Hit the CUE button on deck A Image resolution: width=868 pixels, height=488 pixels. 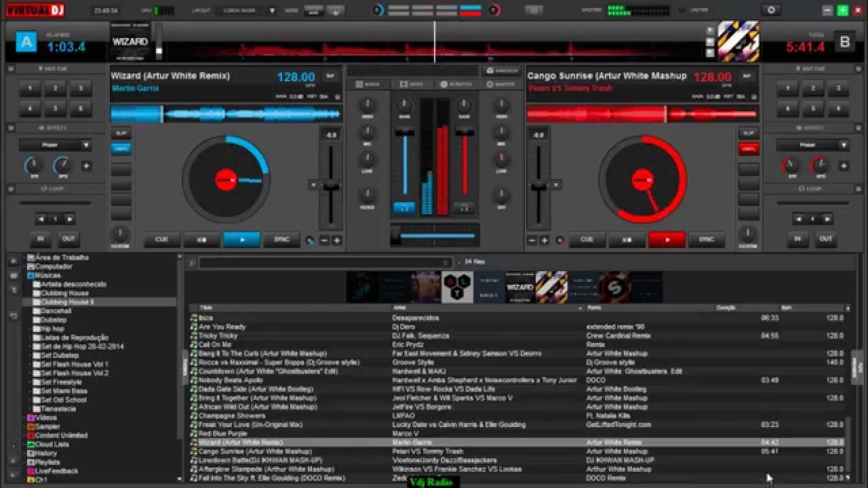click(x=161, y=239)
